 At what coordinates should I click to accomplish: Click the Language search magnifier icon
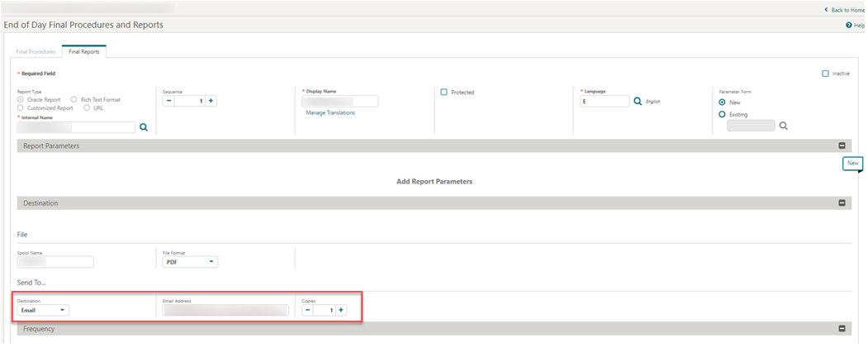(637, 101)
